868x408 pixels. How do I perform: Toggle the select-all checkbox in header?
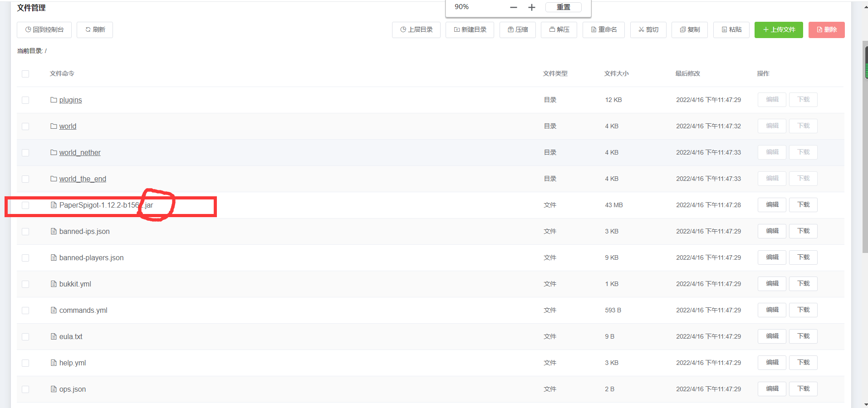25,74
